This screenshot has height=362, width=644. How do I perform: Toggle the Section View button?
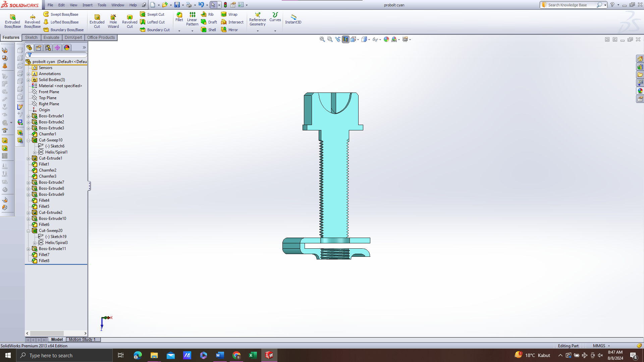(x=345, y=39)
